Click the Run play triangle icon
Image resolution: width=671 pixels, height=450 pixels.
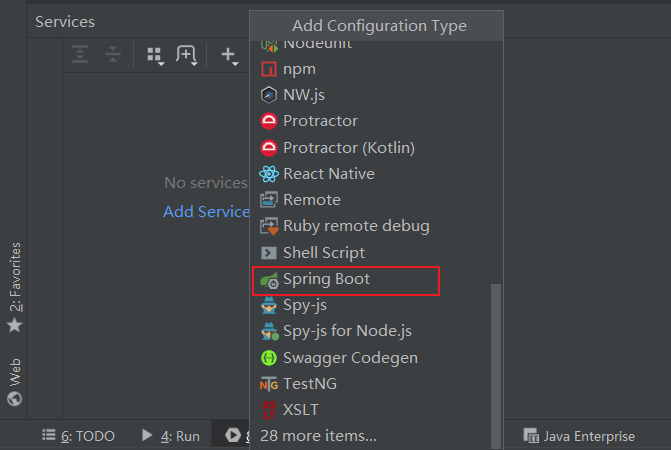point(147,435)
